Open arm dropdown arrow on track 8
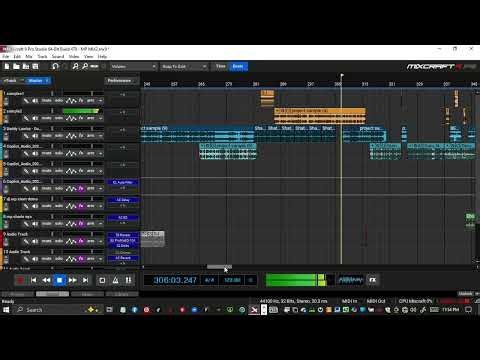 [100, 224]
